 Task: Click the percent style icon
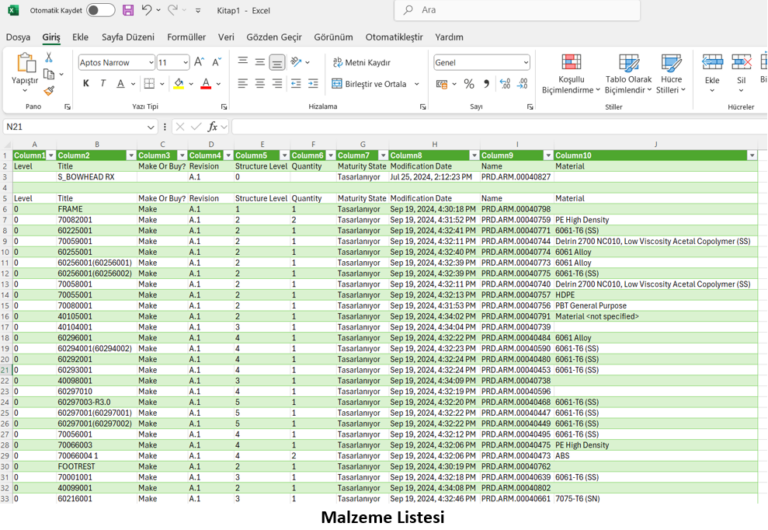469,84
